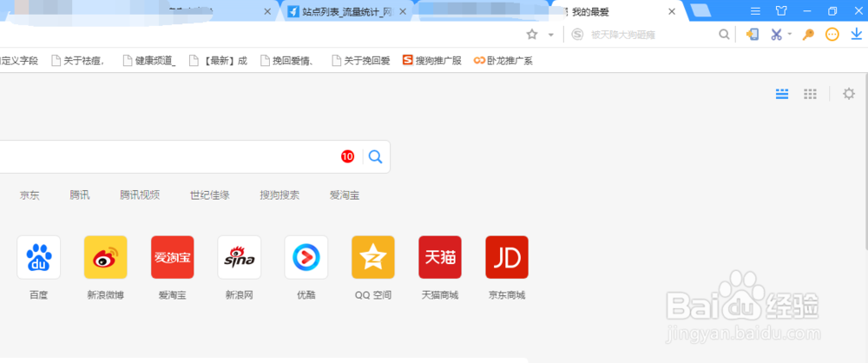Open the Sina Weibo shortcut tile

(106, 257)
